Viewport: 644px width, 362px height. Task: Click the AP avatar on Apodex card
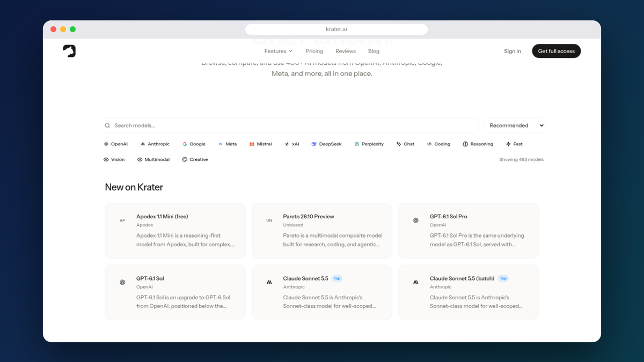coord(122,220)
